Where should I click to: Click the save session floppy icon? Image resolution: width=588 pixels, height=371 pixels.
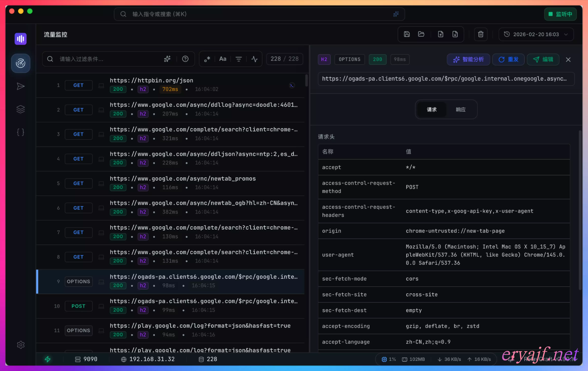407,34
